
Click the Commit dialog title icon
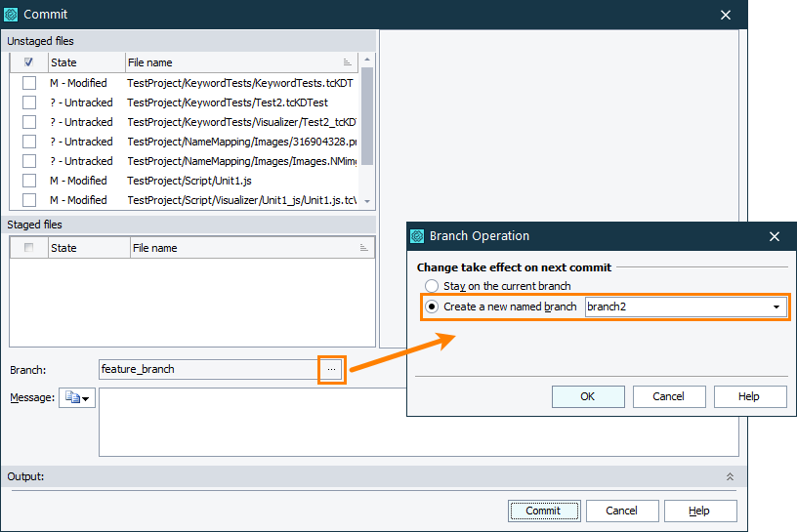pyautogui.click(x=11, y=15)
